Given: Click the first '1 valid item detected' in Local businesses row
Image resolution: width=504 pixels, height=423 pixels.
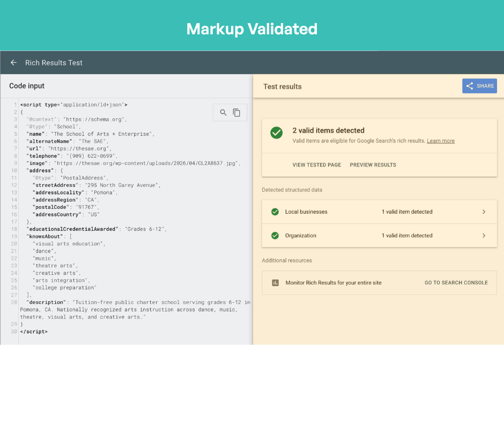Looking at the screenshot, I should click(407, 212).
